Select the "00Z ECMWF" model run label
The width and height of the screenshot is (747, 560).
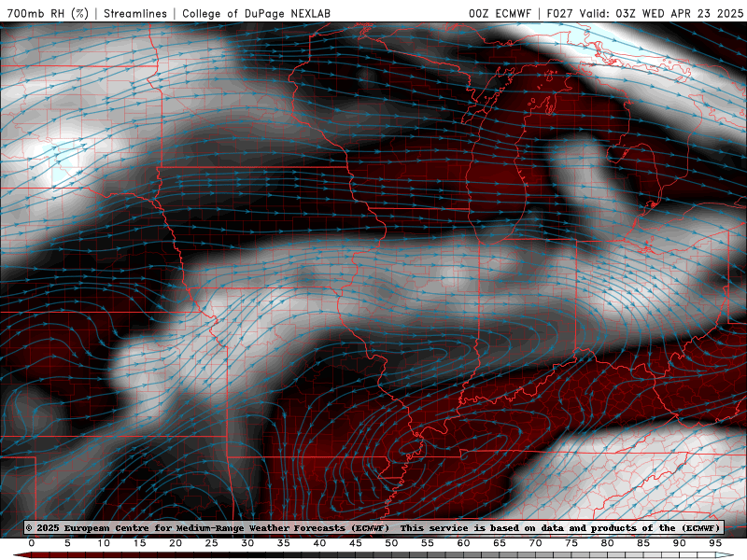click(500, 13)
